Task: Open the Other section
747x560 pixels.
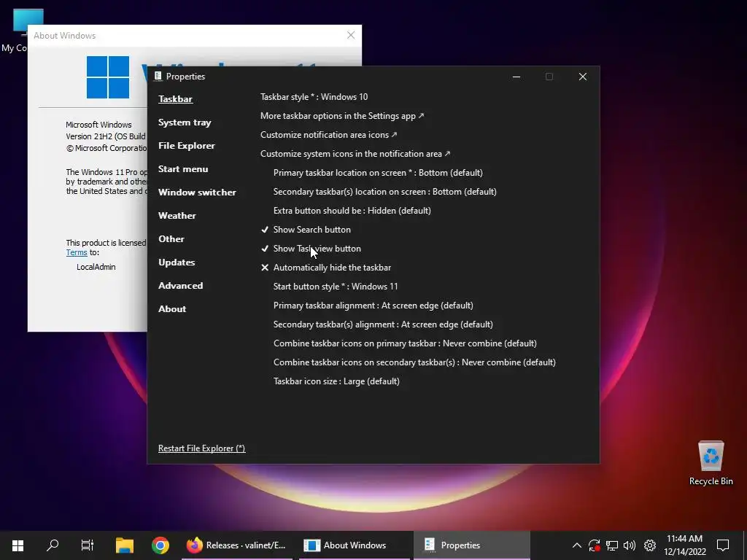Action: coord(171,239)
